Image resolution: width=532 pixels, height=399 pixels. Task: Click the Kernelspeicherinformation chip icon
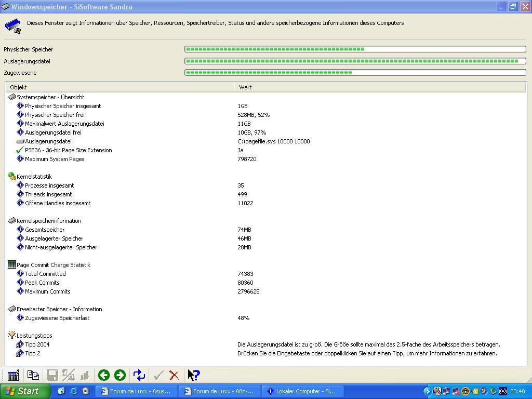(x=12, y=220)
